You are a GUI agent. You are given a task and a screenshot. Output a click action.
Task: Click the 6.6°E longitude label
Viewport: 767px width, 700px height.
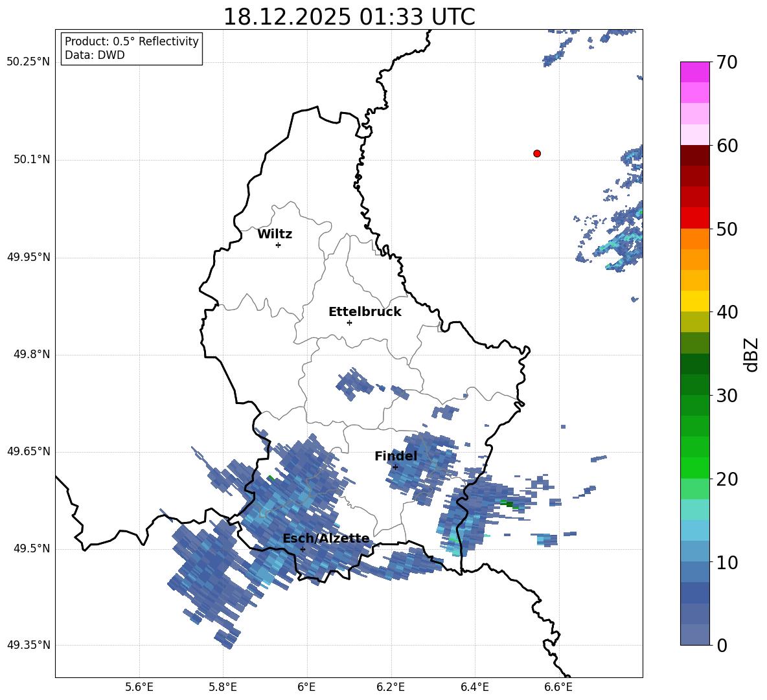point(558,687)
